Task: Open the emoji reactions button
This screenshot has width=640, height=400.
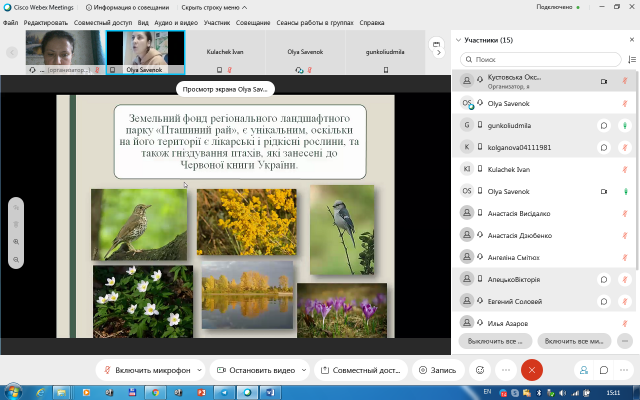Action: pyautogui.click(x=480, y=369)
